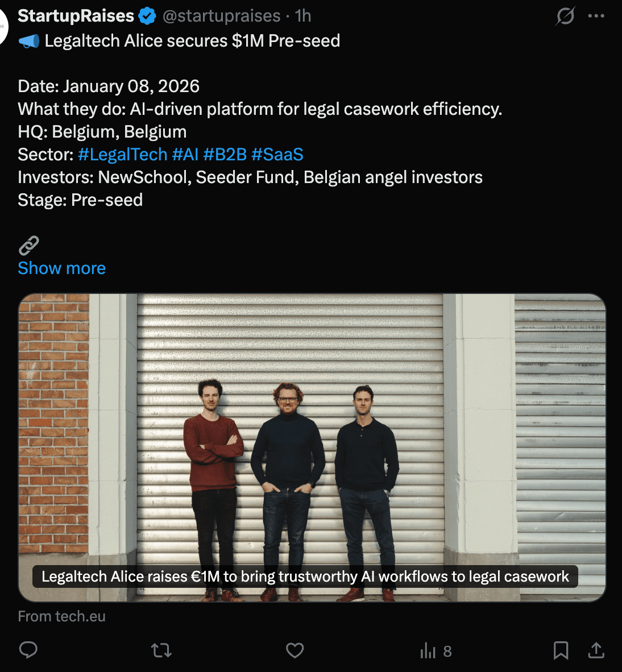
Task: Click the Grok slashed-circle icon
Action: point(565,16)
